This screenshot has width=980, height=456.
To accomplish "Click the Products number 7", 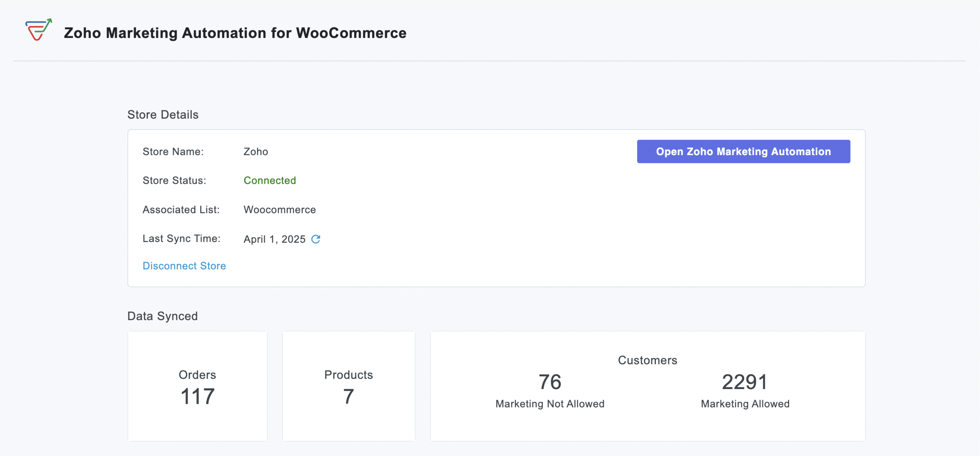I will pos(348,396).
